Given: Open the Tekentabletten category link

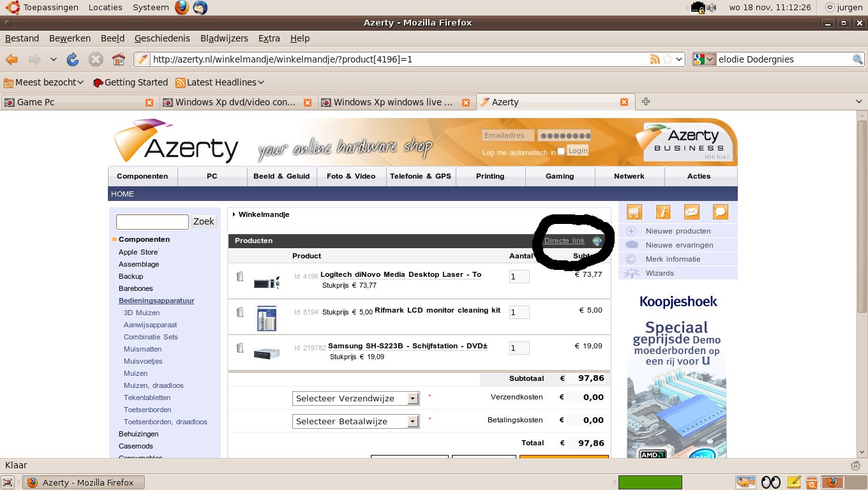Looking at the screenshot, I should click(x=147, y=397).
